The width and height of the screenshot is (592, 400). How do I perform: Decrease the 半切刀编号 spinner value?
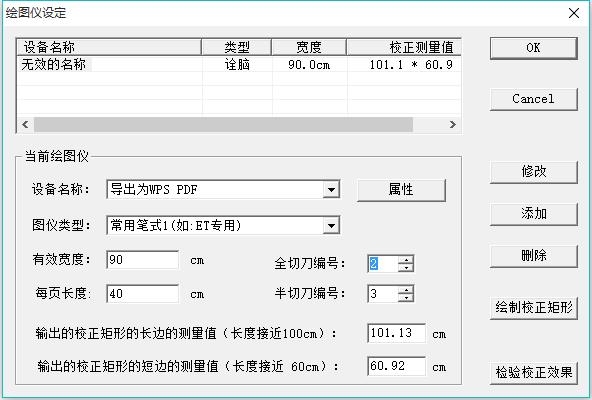[406, 298]
